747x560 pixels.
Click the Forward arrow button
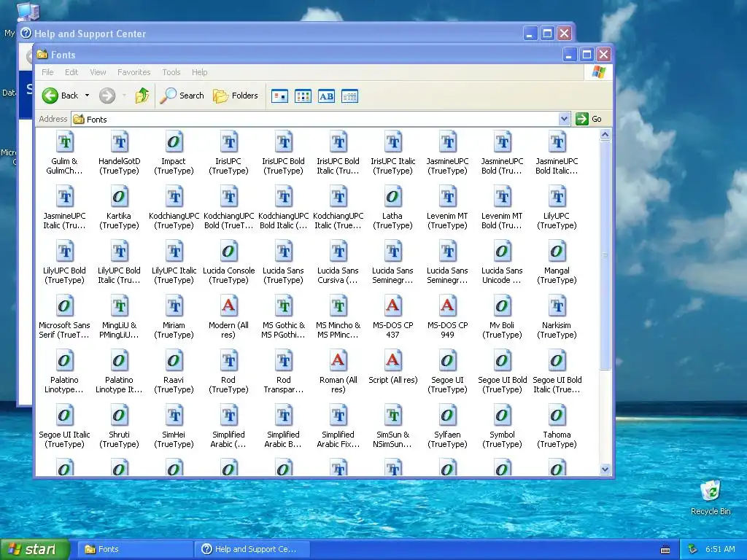point(107,96)
